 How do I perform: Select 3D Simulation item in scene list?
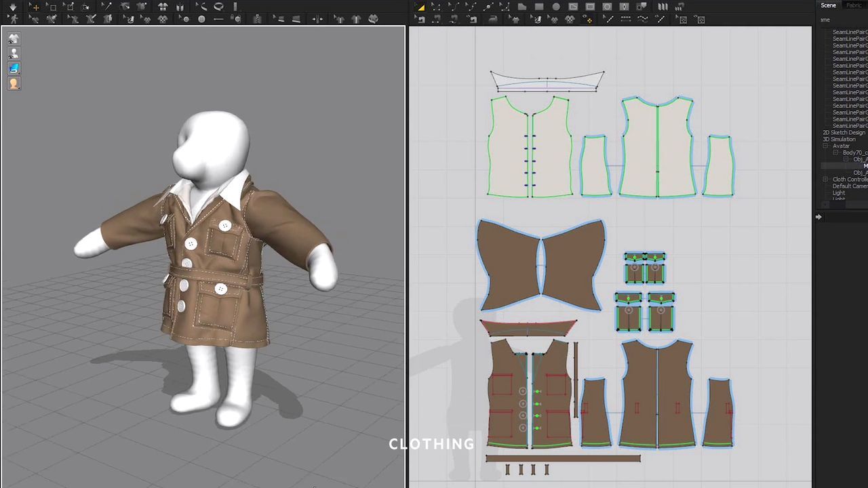click(839, 139)
